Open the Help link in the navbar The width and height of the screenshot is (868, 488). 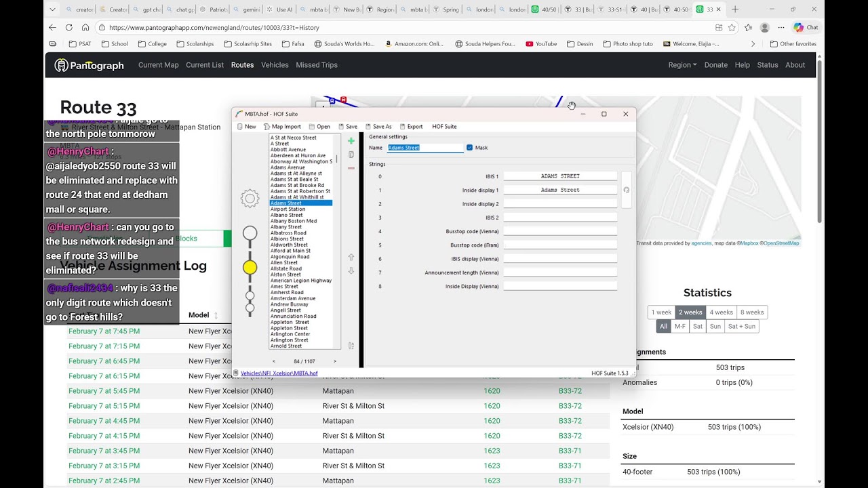743,65
